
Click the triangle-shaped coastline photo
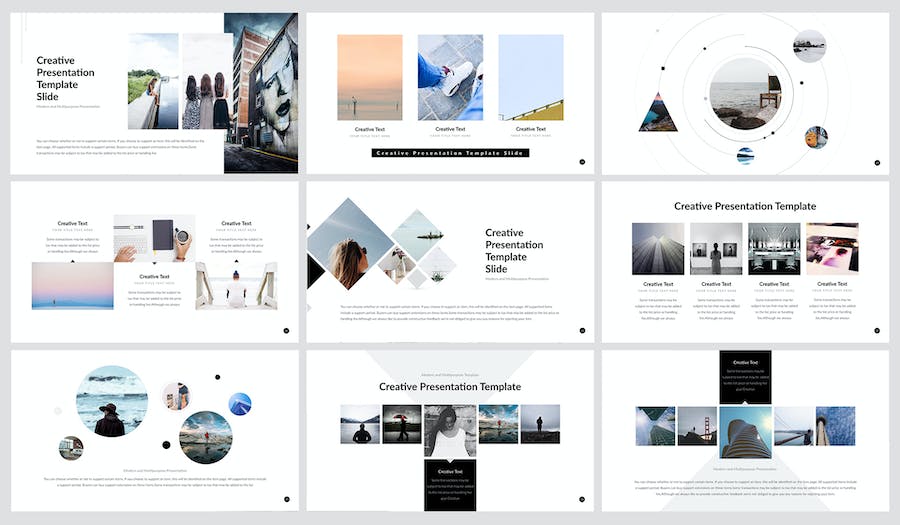click(x=658, y=114)
